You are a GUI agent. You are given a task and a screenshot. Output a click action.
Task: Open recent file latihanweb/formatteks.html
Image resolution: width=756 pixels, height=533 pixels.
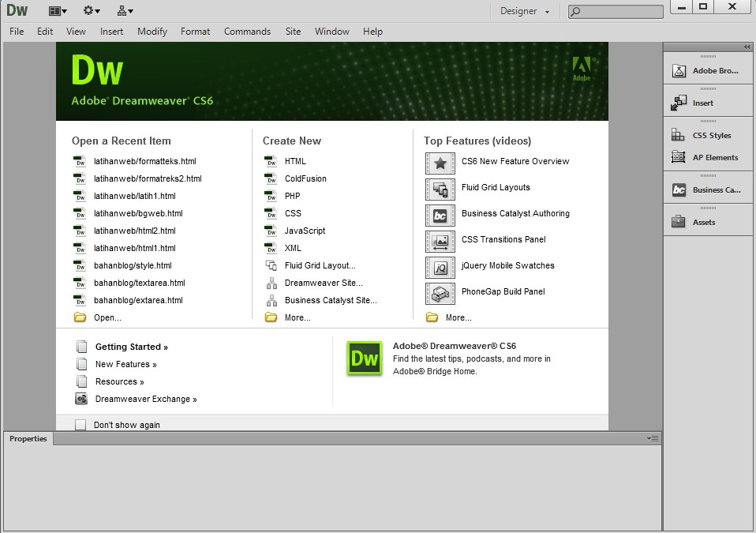pos(144,161)
